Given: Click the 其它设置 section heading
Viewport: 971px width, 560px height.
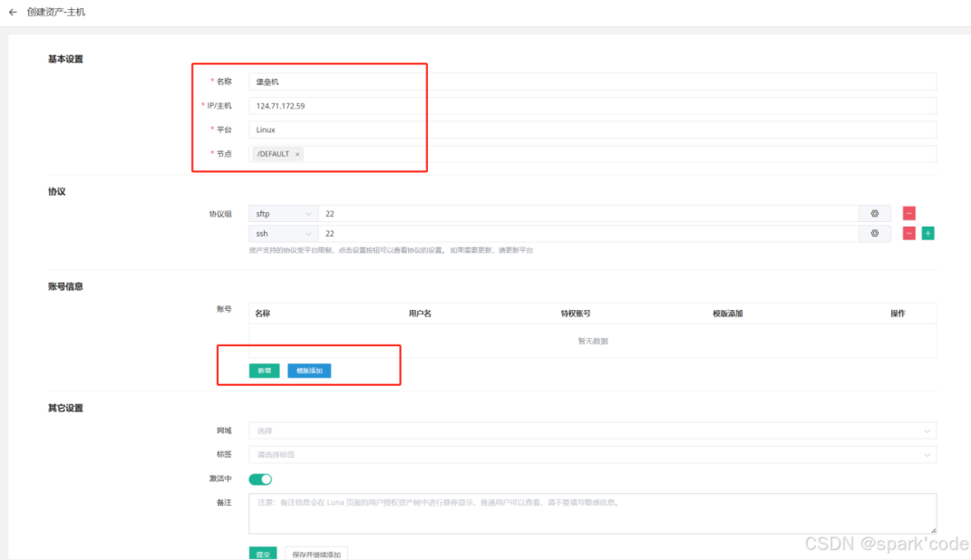Looking at the screenshot, I should pos(65,409).
